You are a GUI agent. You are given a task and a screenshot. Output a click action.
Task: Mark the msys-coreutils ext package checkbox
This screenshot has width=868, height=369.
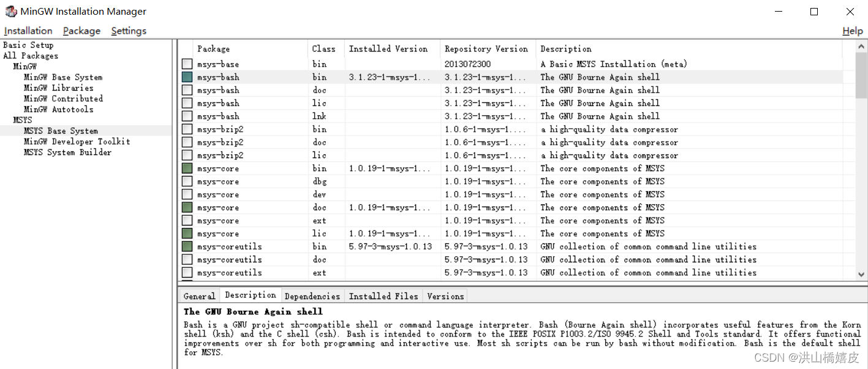pos(187,273)
